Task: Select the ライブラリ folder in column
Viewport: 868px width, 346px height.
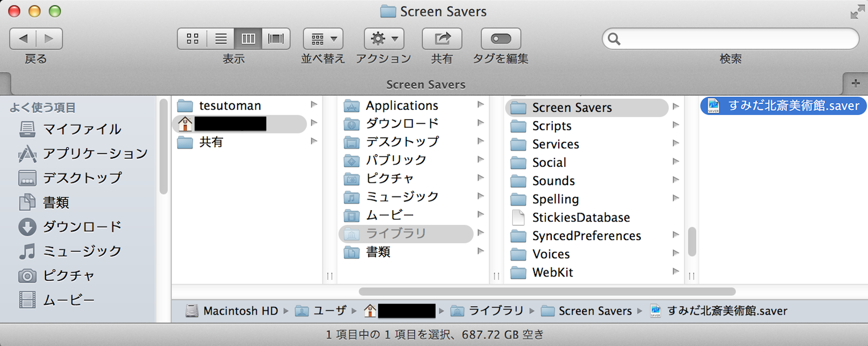Action: tap(406, 234)
